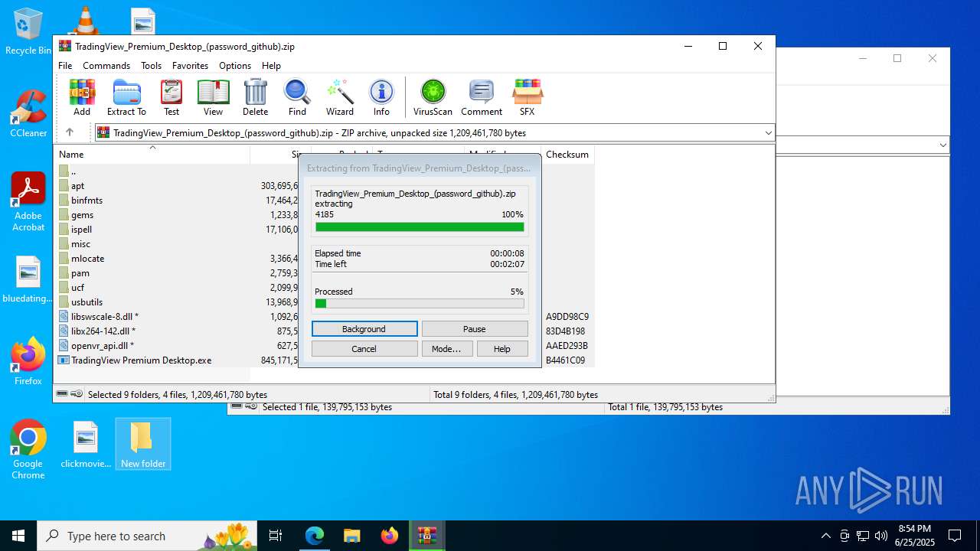Click the SFX toolbar icon

[527, 97]
